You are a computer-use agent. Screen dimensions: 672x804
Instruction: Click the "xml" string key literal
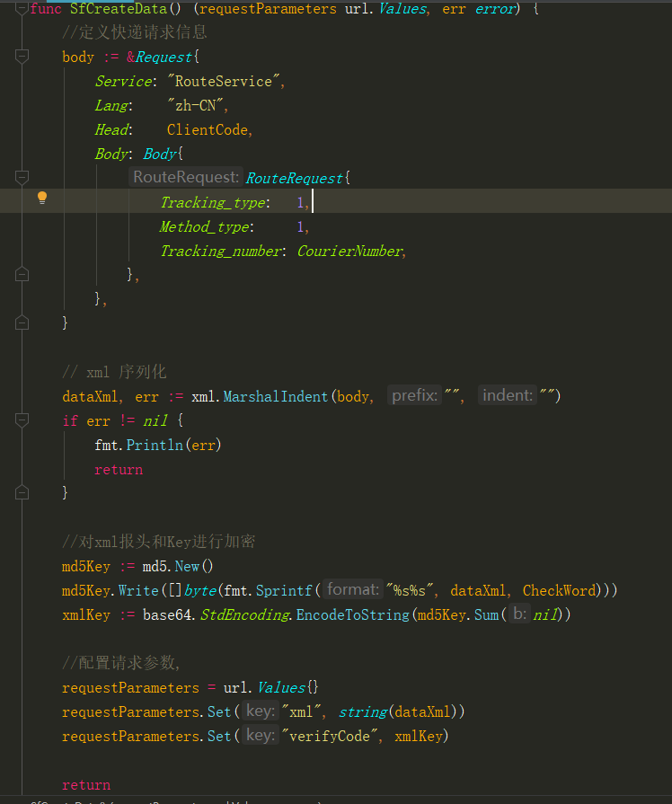pos(303,712)
